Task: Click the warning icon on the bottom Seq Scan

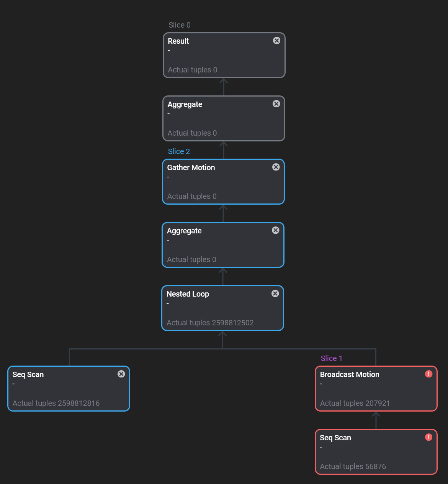Action: click(428, 437)
